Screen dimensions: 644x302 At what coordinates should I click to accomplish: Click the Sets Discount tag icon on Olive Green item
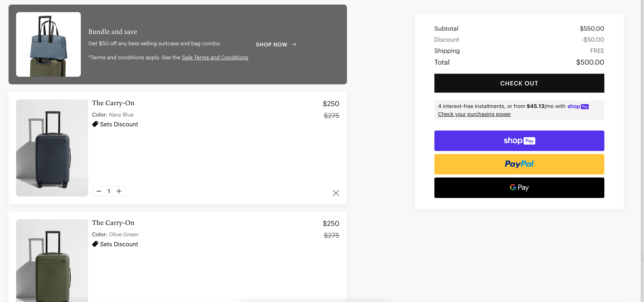(95, 244)
